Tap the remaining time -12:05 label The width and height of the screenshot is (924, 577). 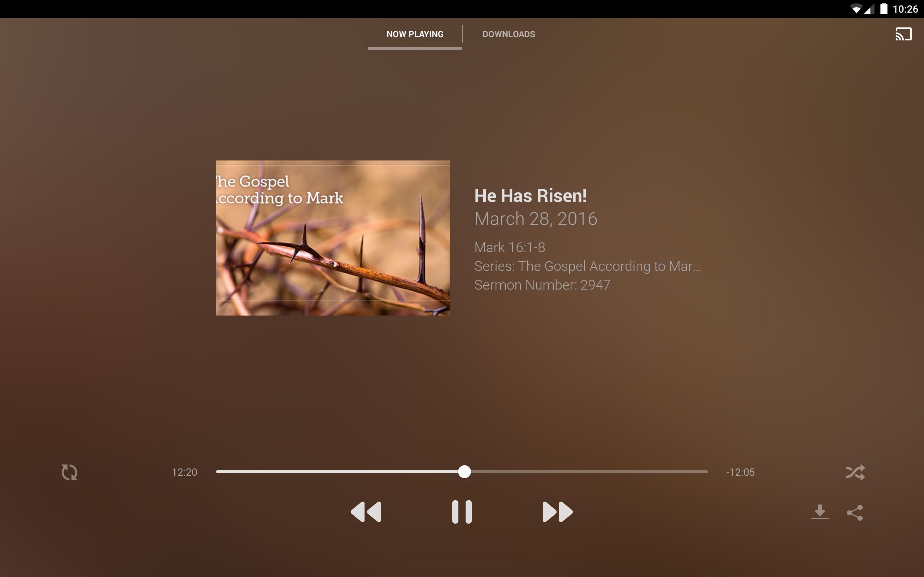[x=740, y=472]
